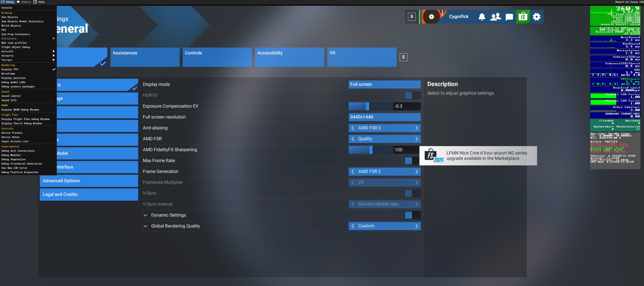Click the Framerate Multiplier right arrow
Image resolution: width=644 pixels, height=286 pixels.
click(416, 182)
